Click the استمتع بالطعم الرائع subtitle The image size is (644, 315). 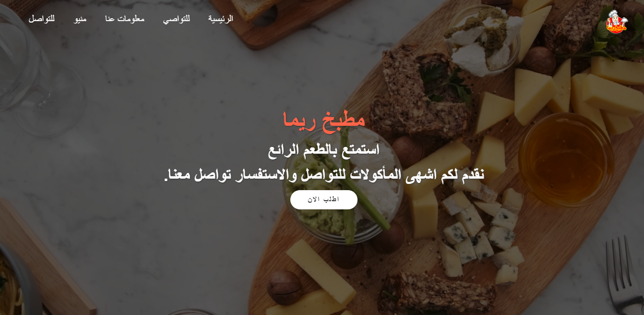click(x=324, y=149)
